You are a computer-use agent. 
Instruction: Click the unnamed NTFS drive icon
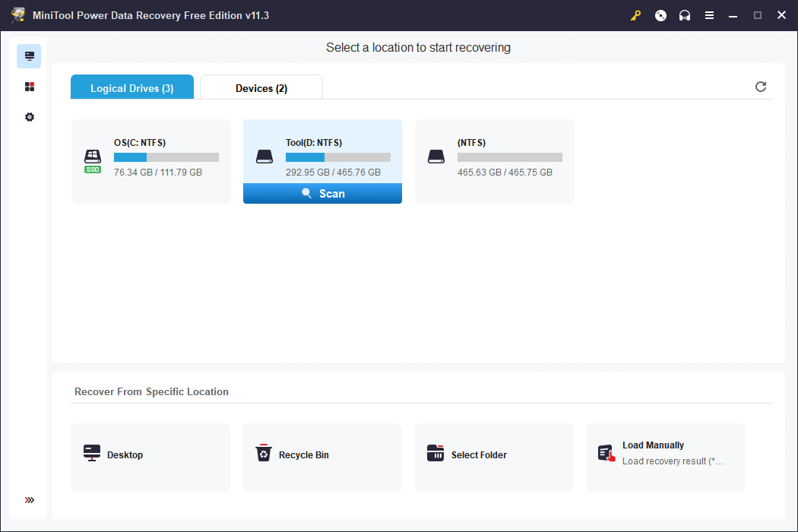click(x=436, y=157)
